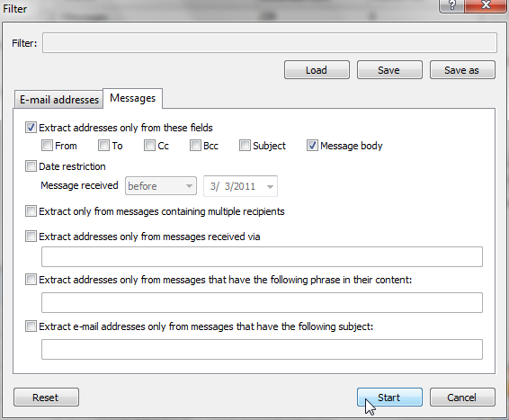Check Extract only from messages containing multiple recipients
The image size is (509, 420).
coord(31,211)
